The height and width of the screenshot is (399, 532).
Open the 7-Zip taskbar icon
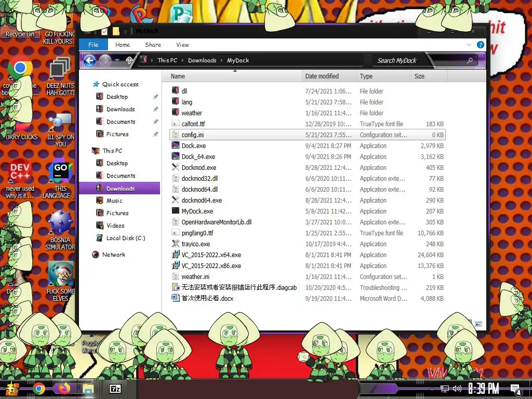tap(115, 389)
